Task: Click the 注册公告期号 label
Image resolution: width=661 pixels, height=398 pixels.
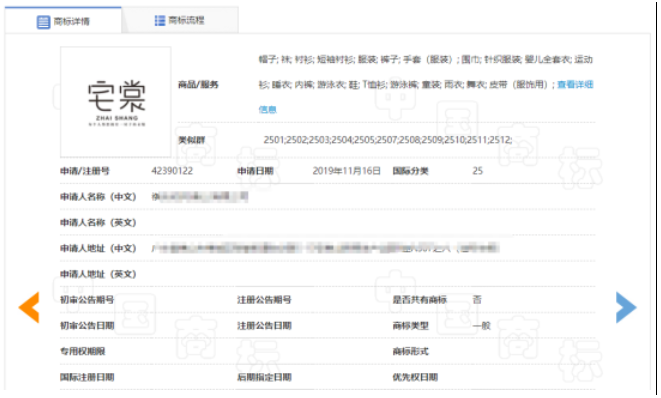Action: point(264,300)
